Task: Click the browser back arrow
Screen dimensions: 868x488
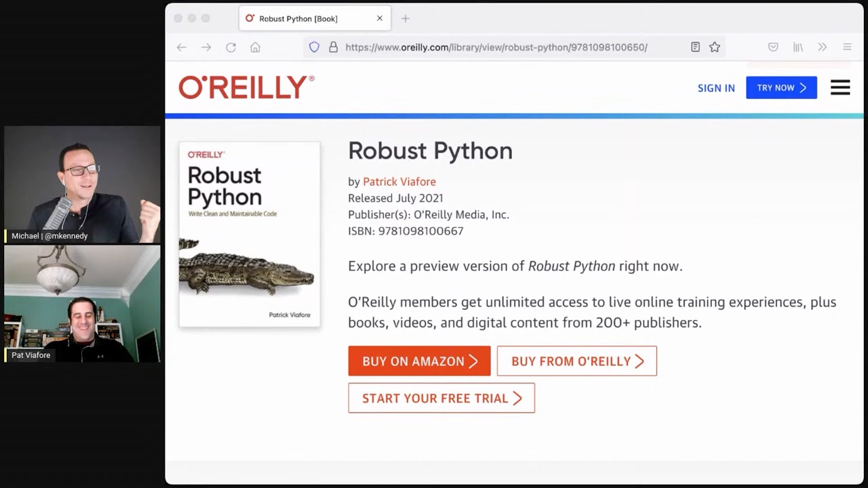Action: 181,47
